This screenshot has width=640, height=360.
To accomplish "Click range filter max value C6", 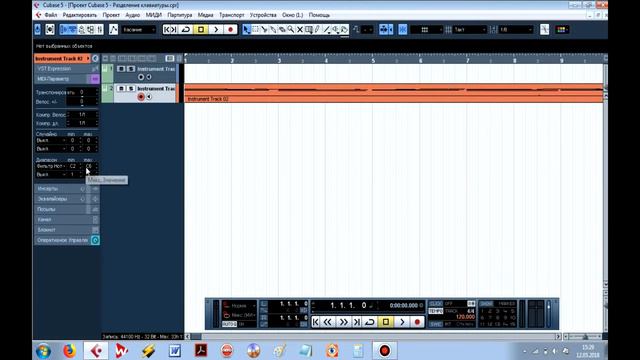I will [x=89, y=166].
